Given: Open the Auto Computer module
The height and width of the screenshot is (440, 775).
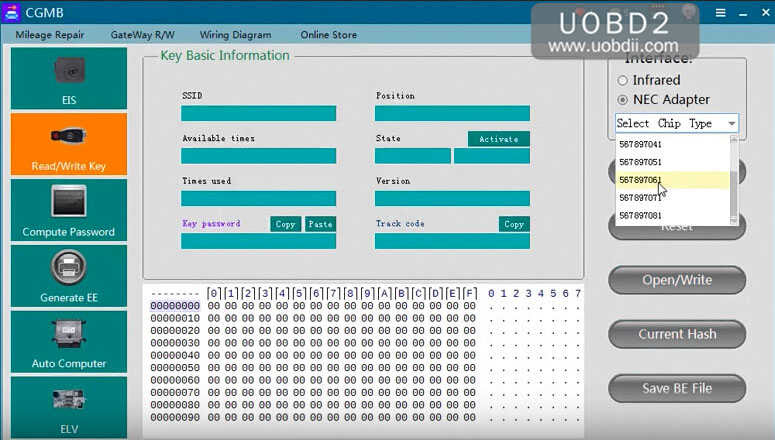Looking at the screenshot, I should pyautogui.click(x=69, y=342).
